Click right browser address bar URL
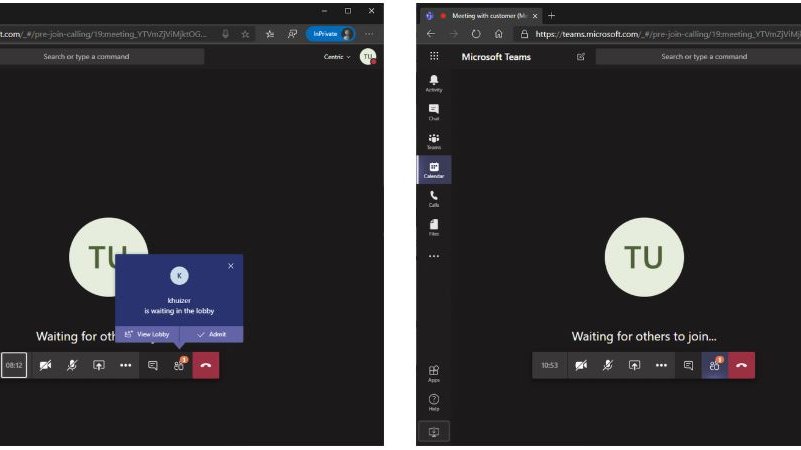801x450 pixels. pos(668,34)
